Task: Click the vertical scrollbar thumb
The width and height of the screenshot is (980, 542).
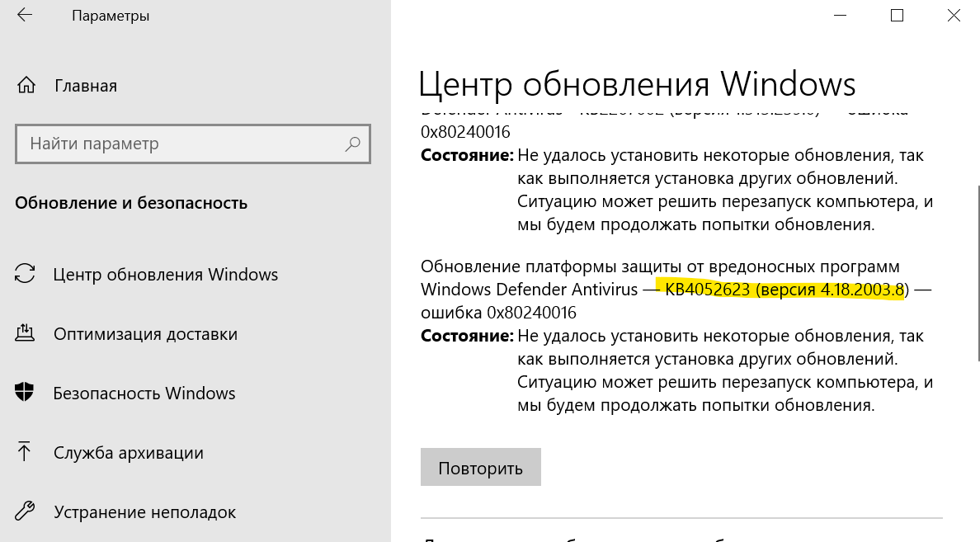Action: 978,273
